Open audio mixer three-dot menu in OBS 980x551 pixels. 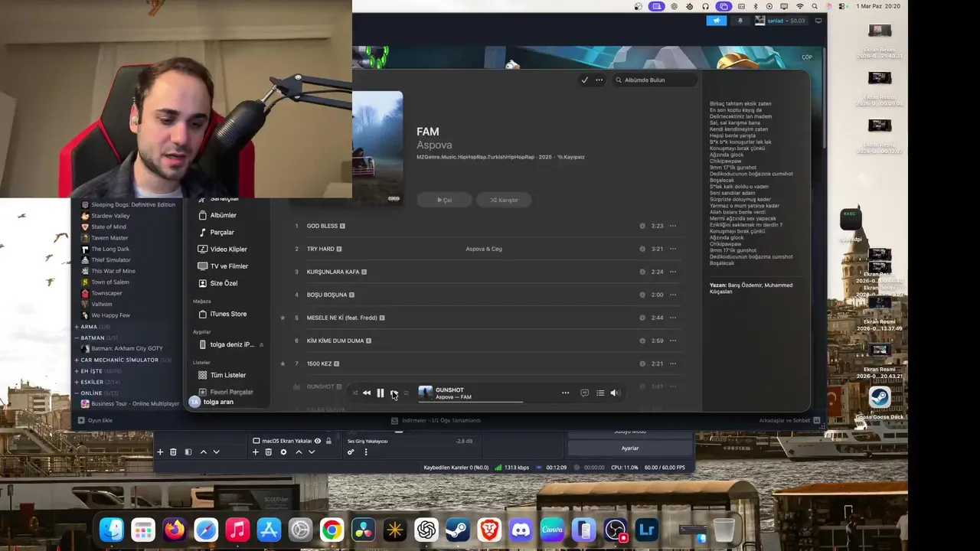point(366,452)
